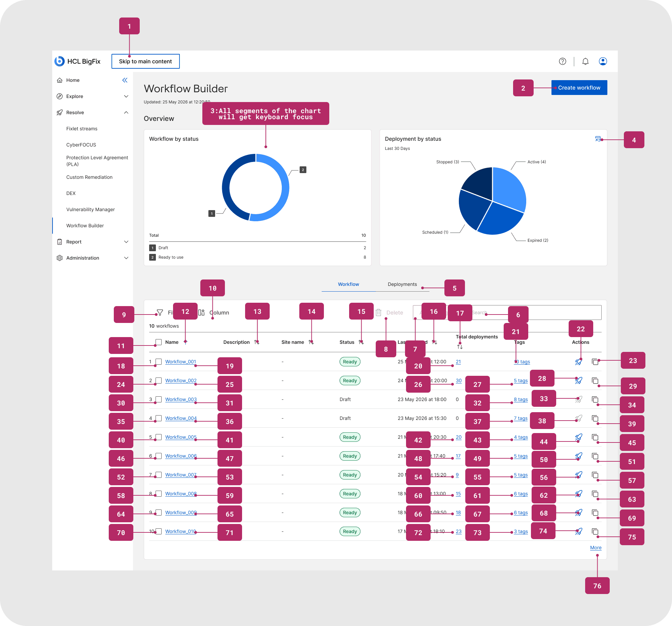Click Skip to main content
The width and height of the screenshot is (672, 626).
[145, 61]
